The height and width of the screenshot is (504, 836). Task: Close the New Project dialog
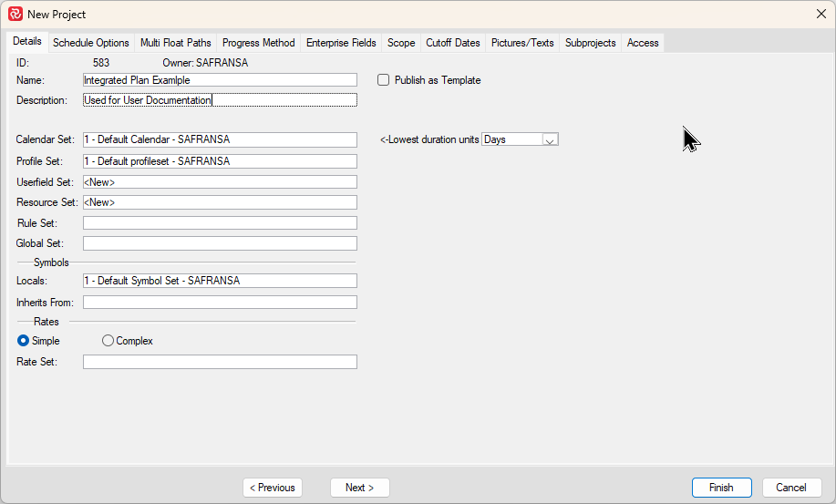(x=821, y=14)
